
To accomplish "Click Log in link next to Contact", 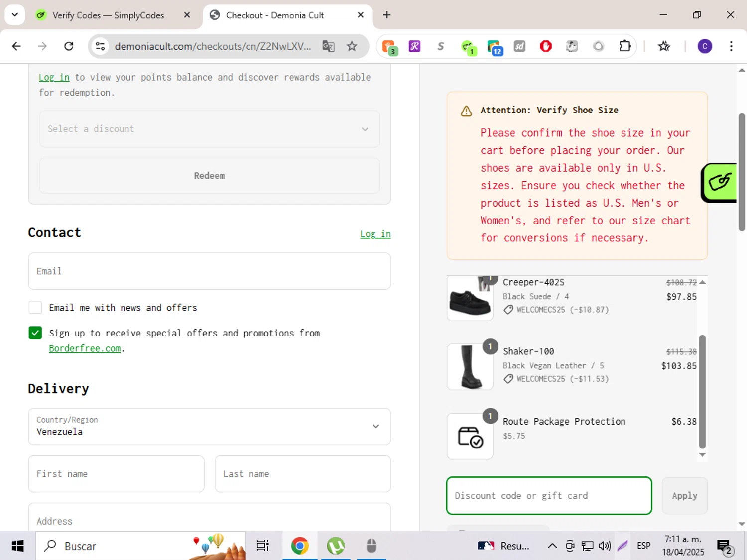I will pos(375,234).
